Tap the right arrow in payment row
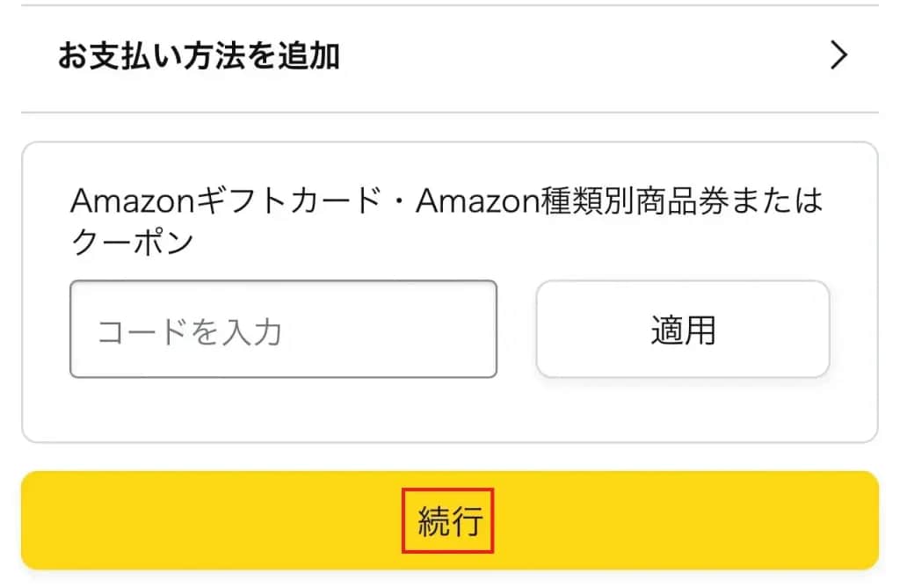This screenshot has height=588, width=900. [839, 57]
